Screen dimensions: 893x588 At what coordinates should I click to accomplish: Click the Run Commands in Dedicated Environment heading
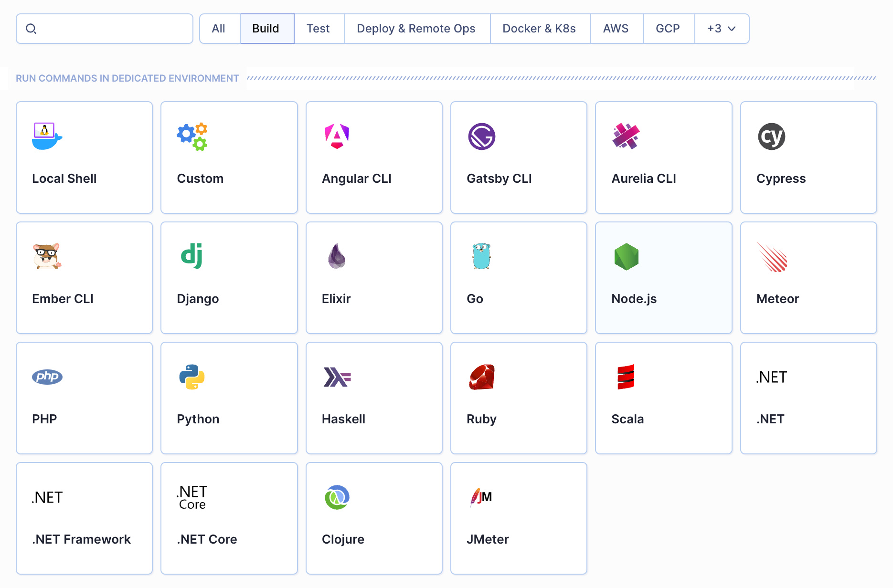(128, 78)
